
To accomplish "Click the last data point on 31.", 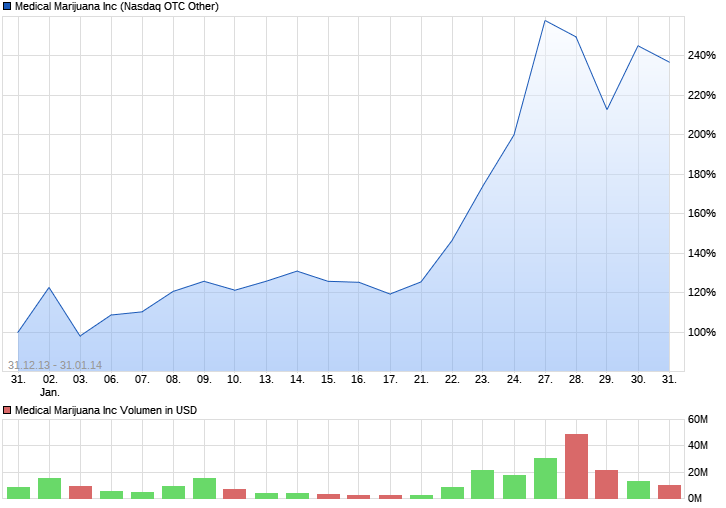I will click(669, 62).
